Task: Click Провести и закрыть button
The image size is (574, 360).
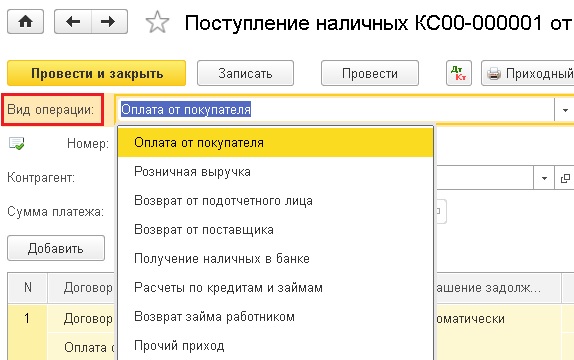Action: pos(97,73)
